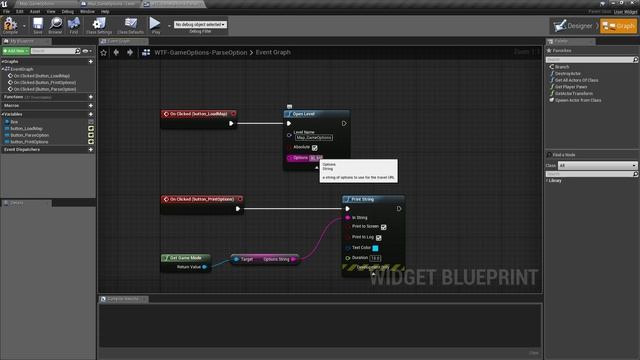This screenshot has width=640, height=360.
Task: Open Class Defaults from the toolbar
Action: pos(131,25)
